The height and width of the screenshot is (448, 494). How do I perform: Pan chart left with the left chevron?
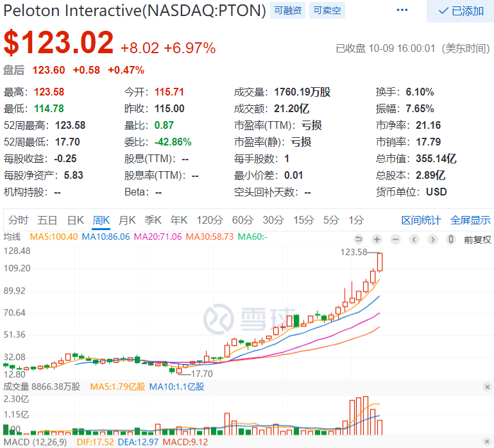(x=414, y=240)
